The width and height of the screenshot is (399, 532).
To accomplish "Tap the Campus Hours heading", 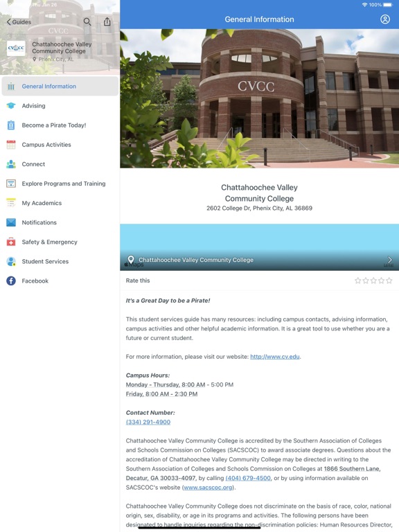I will pyautogui.click(x=148, y=375).
